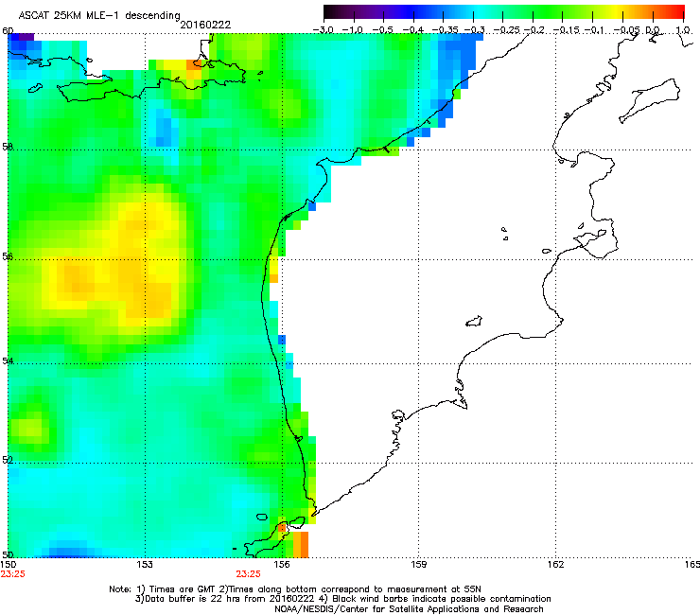This screenshot has height=615, width=700.
Task: Click the red "23:25" time beside longitude 156
Action: pyautogui.click(x=248, y=574)
